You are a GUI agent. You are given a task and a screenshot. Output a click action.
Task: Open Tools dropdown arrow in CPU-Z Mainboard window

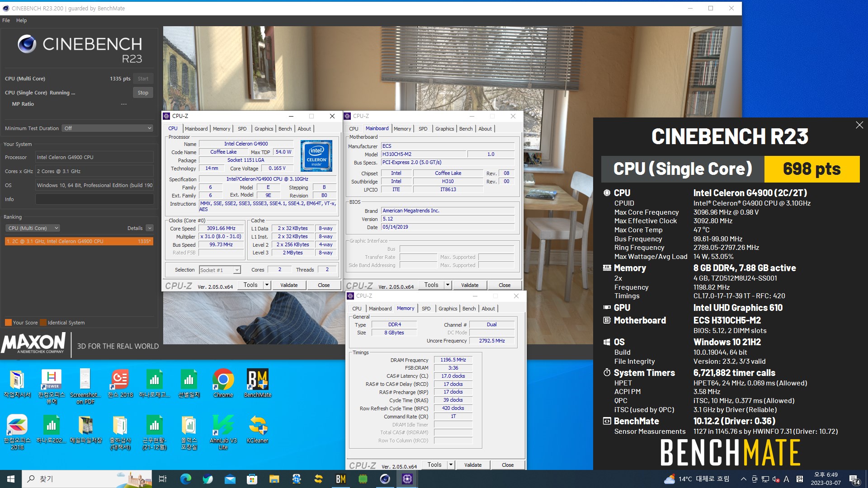448,285
